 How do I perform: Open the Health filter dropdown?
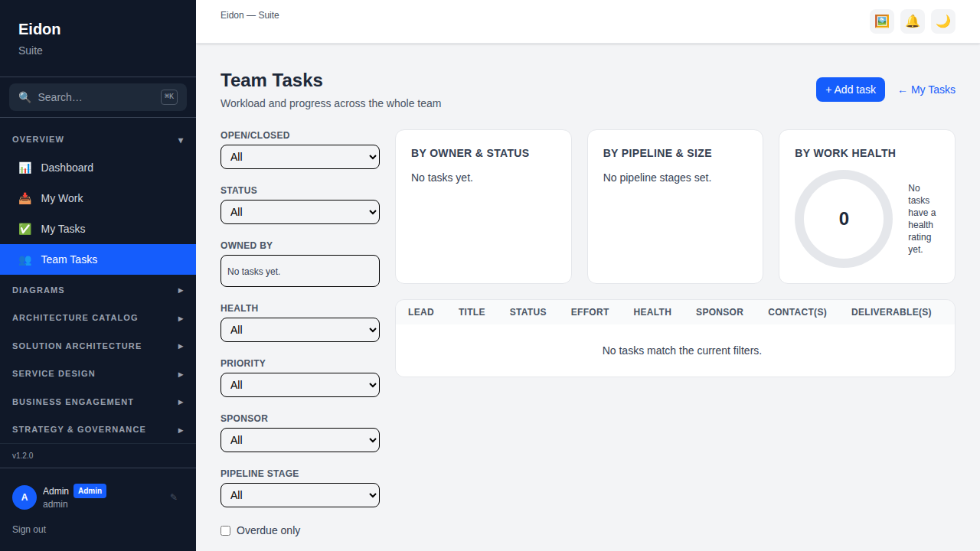pyautogui.click(x=300, y=330)
